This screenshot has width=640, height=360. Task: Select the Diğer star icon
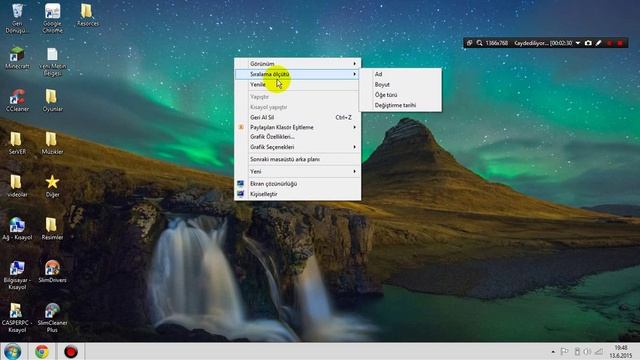tap(52, 186)
